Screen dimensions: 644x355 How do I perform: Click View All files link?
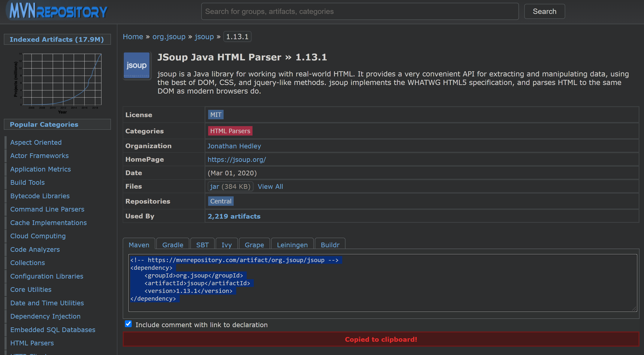pyautogui.click(x=270, y=186)
